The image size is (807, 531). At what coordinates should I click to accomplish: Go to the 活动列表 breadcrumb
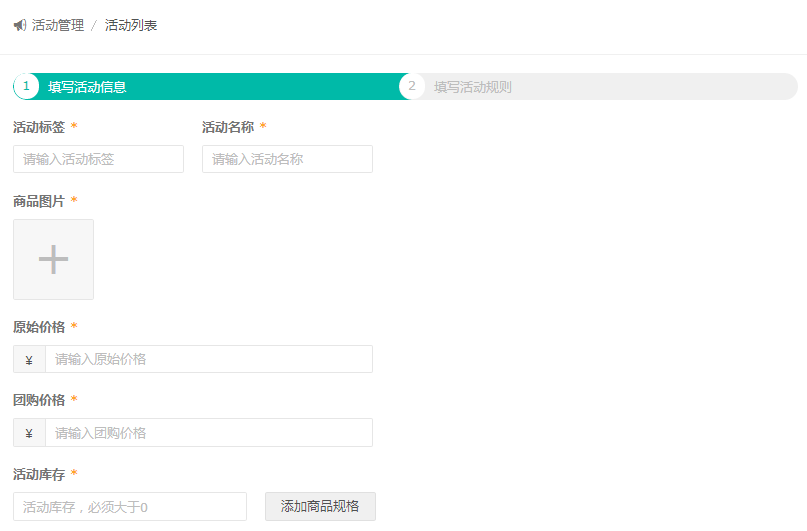coord(131,25)
